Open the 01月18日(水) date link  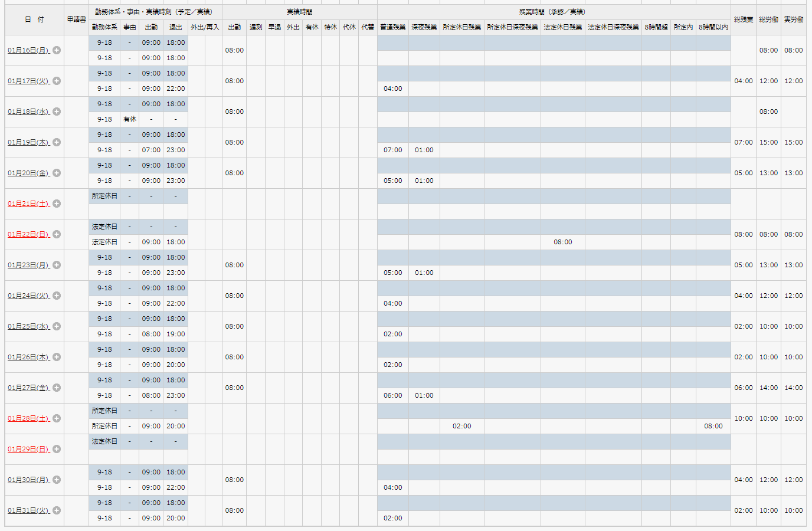28,112
